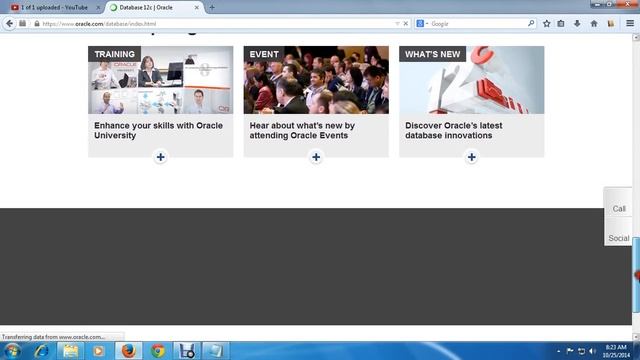Open Enhance your skills with Oracle University

(158, 131)
